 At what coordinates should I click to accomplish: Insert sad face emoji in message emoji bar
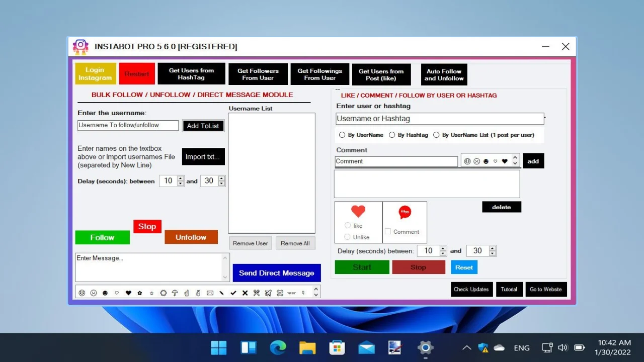[94, 293]
